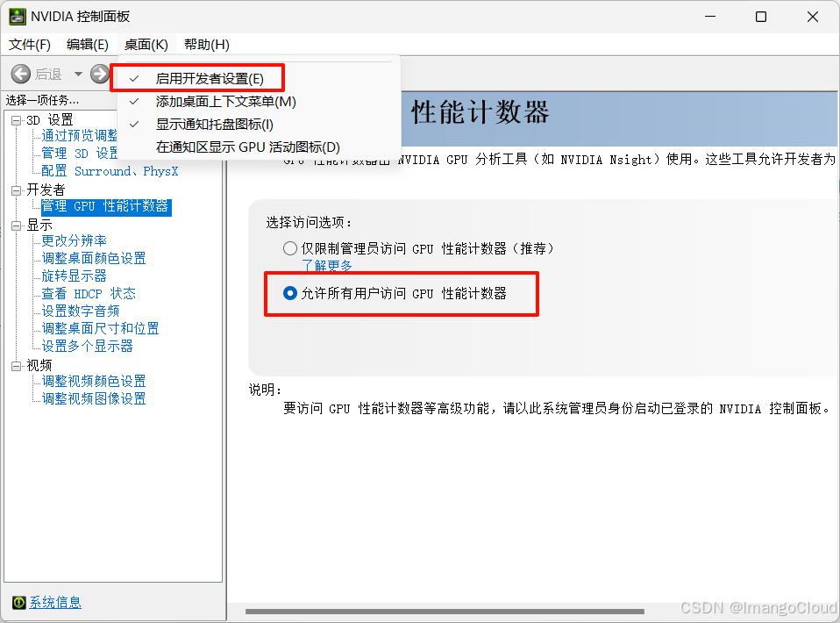Click the Back arrow icon
The width and height of the screenshot is (840, 623).
[21, 74]
